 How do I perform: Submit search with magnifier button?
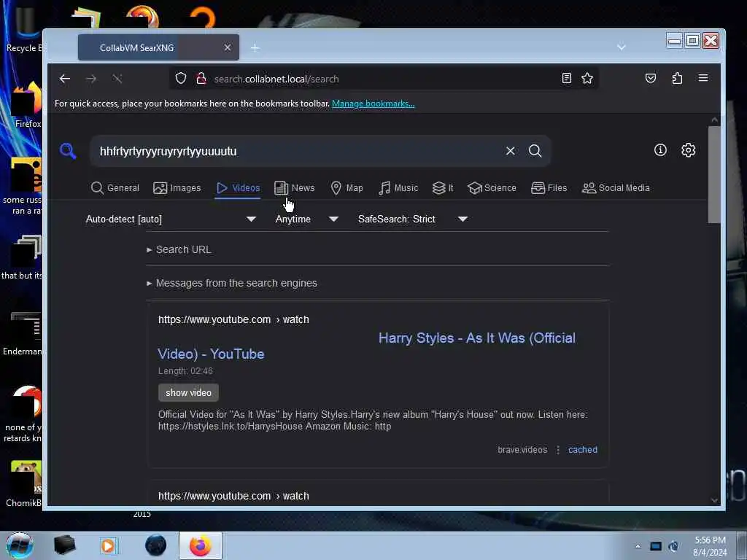point(535,151)
